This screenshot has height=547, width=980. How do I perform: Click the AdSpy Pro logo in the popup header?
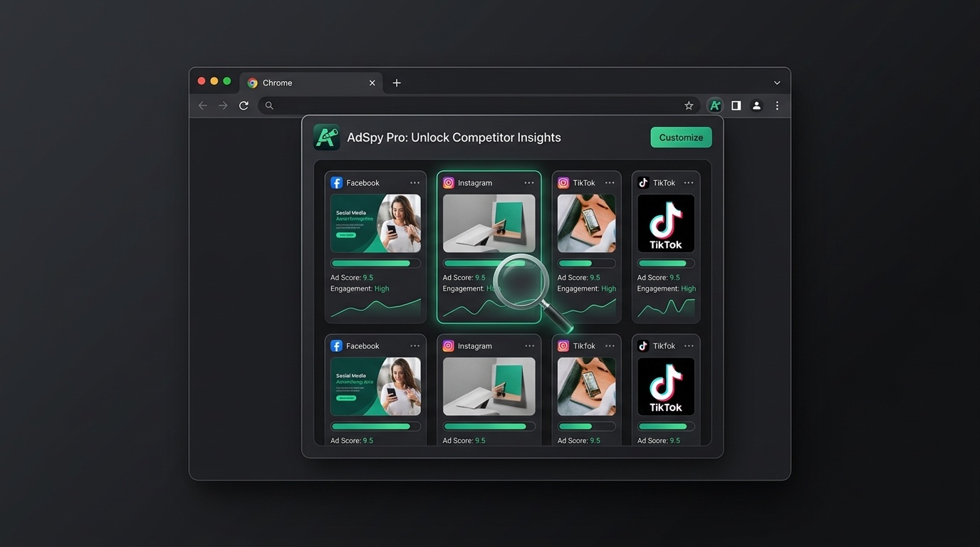327,137
